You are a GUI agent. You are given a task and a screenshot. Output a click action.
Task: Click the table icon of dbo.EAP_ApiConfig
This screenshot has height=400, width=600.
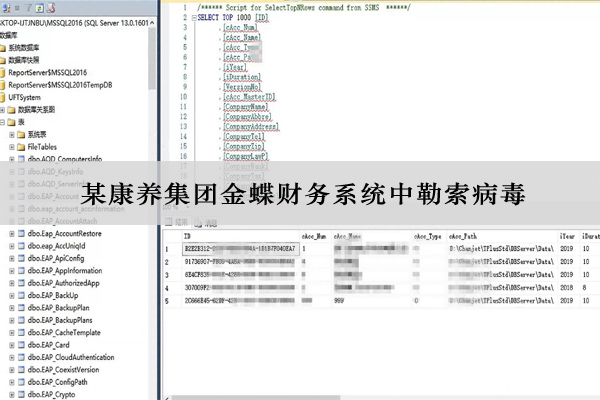(21, 258)
